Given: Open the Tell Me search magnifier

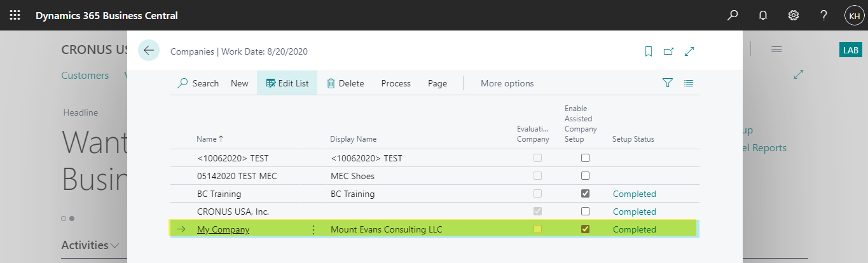Looking at the screenshot, I should 733,15.
